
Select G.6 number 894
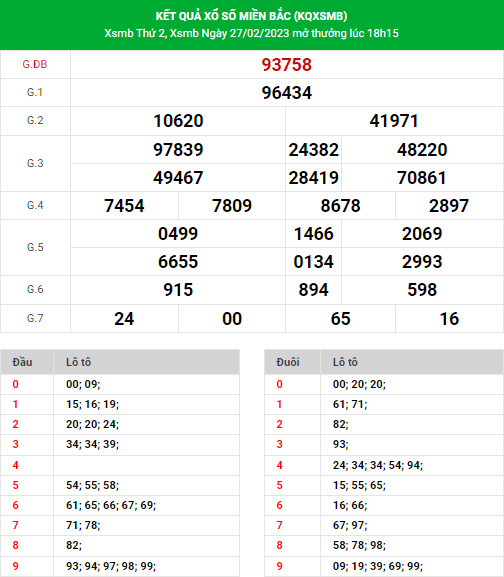(313, 290)
